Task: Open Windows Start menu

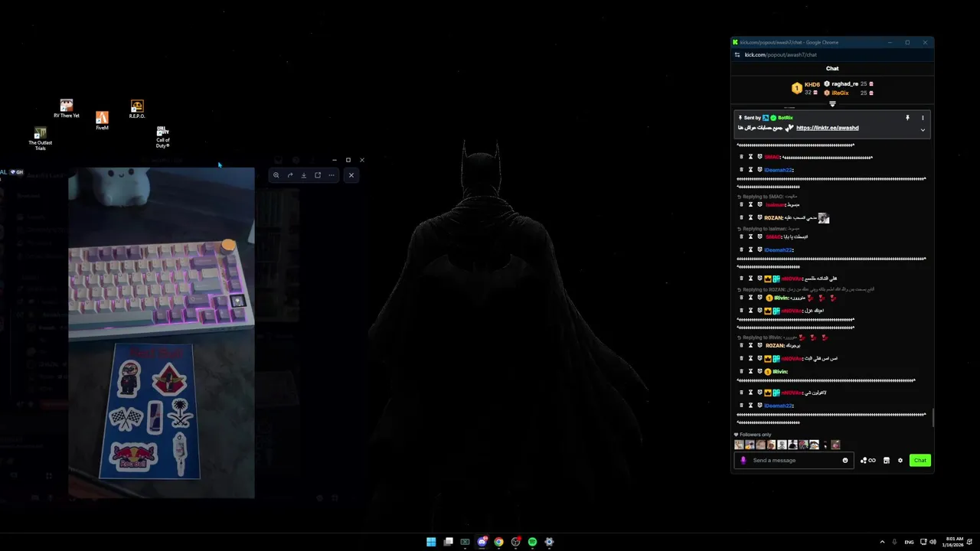Action: (x=431, y=542)
